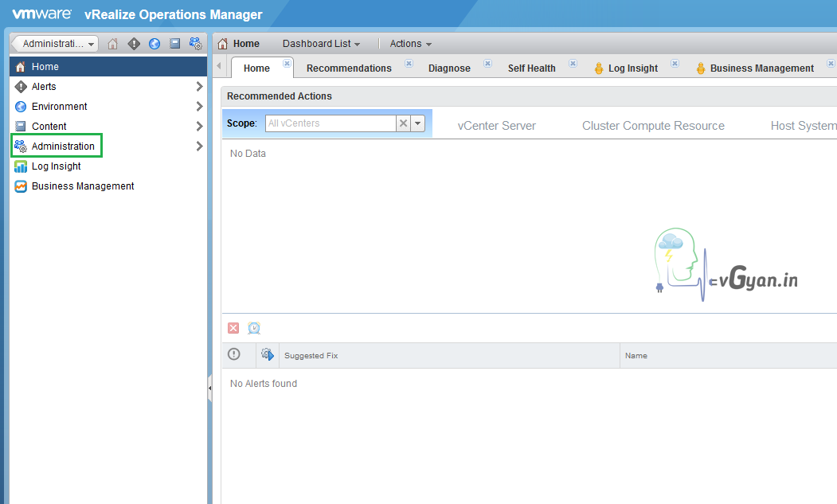Select Content in the navigation list
Viewport: 837px width, 504px height.
click(x=108, y=126)
